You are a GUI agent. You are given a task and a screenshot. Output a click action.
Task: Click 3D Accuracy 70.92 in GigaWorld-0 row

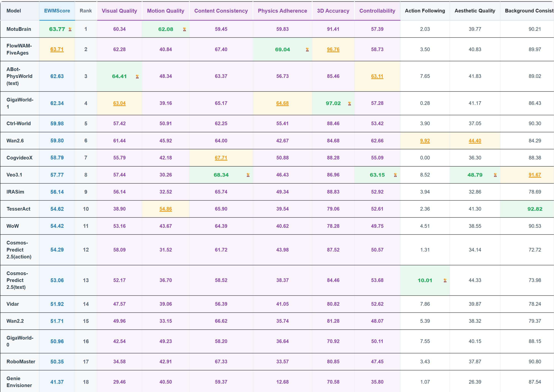click(x=333, y=341)
